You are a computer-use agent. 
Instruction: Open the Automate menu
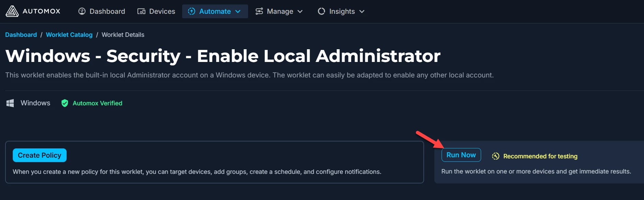(215, 11)
